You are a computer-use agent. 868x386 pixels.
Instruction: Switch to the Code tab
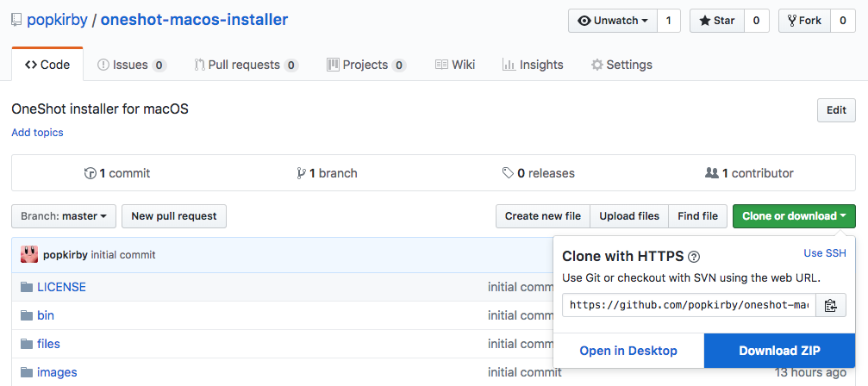click(47, 65)
